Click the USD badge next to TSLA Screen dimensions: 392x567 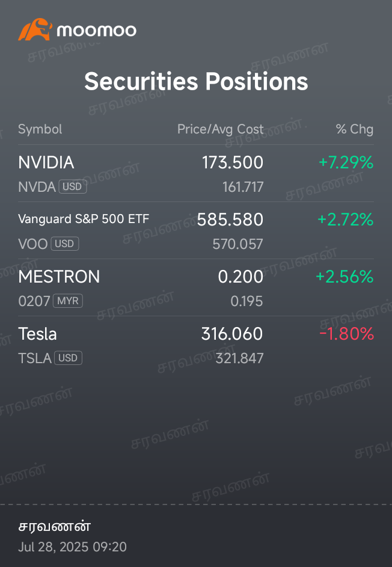[69, 358]
